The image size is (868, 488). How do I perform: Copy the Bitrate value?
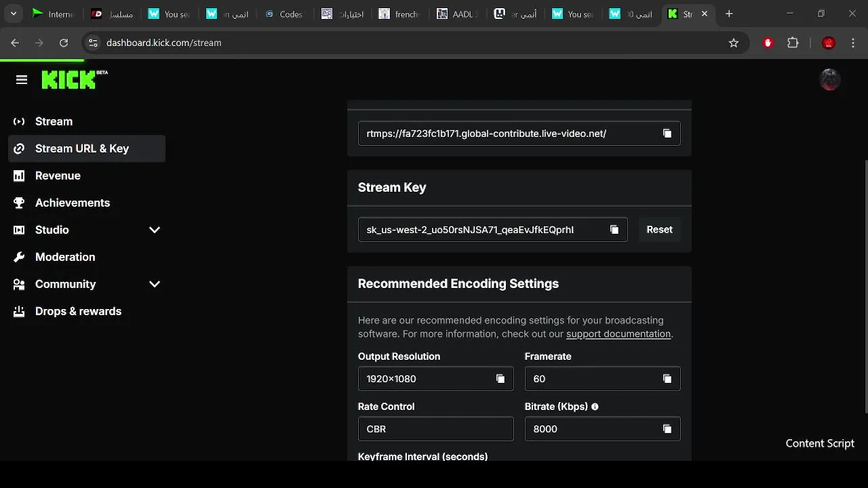tap(667, 429)
